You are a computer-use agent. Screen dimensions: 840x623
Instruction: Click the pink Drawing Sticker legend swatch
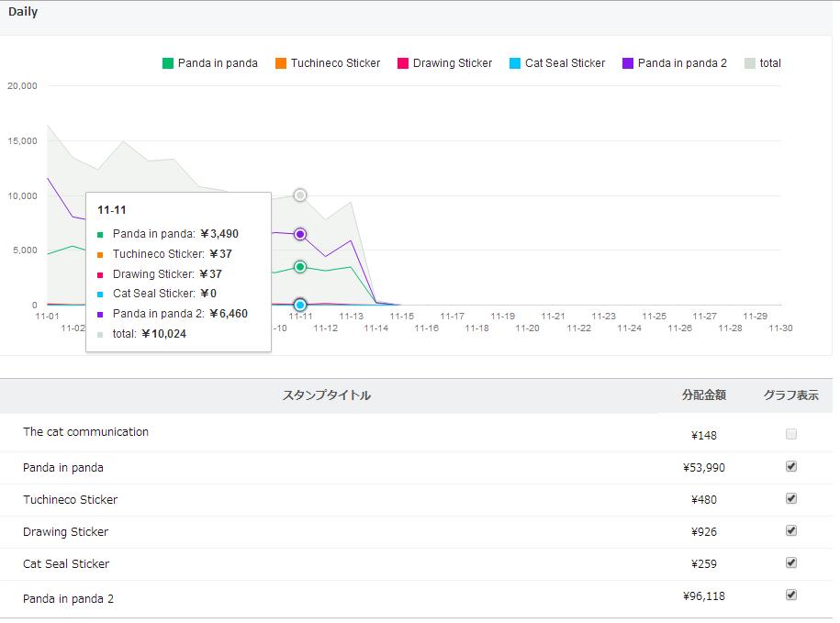pos(403,63)
